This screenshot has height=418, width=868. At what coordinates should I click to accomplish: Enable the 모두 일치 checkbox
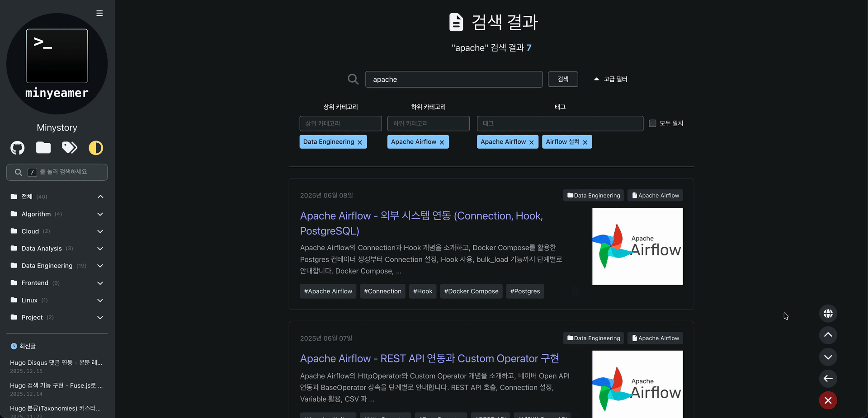(652, 123)
